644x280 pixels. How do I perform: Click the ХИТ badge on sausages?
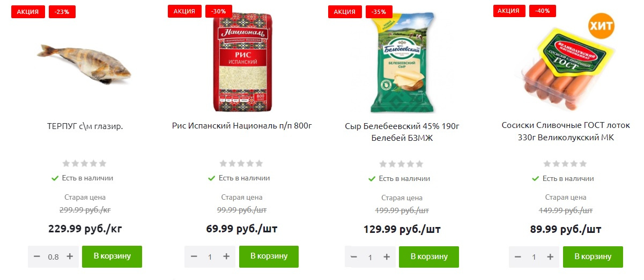coord(601,26)
